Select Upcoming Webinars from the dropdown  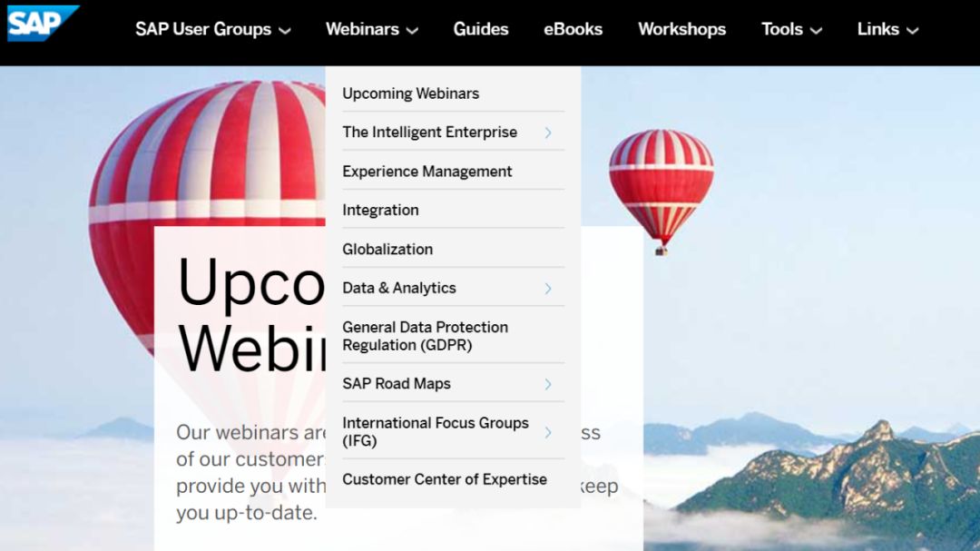[411, 93]
